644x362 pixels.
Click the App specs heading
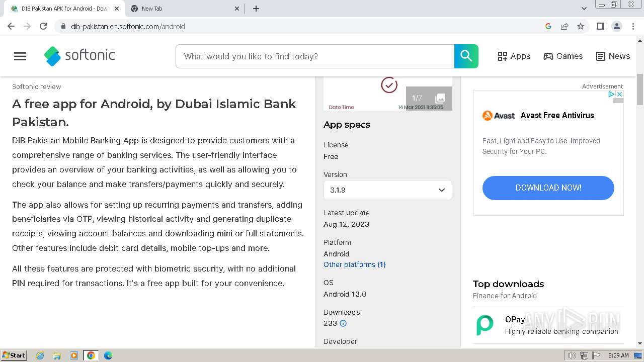click(x=347, y=125)
